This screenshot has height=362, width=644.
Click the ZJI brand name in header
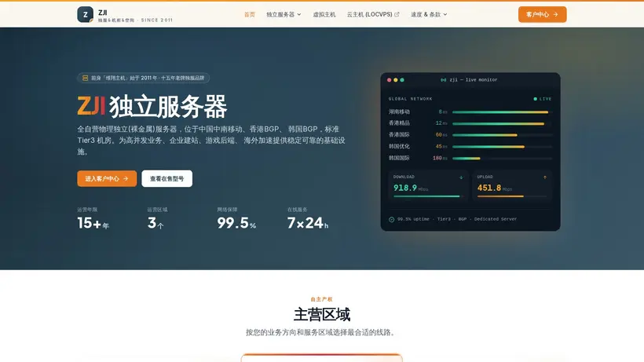click(103, 13)
